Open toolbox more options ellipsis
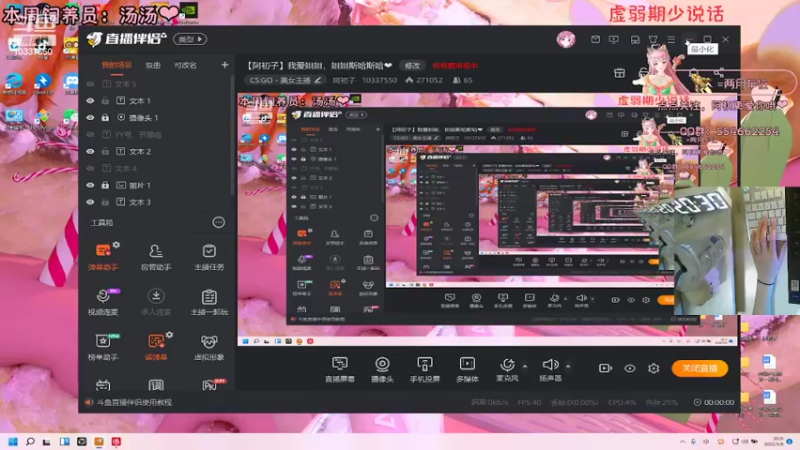The image size is (800, 450). [x=218, y=222]
